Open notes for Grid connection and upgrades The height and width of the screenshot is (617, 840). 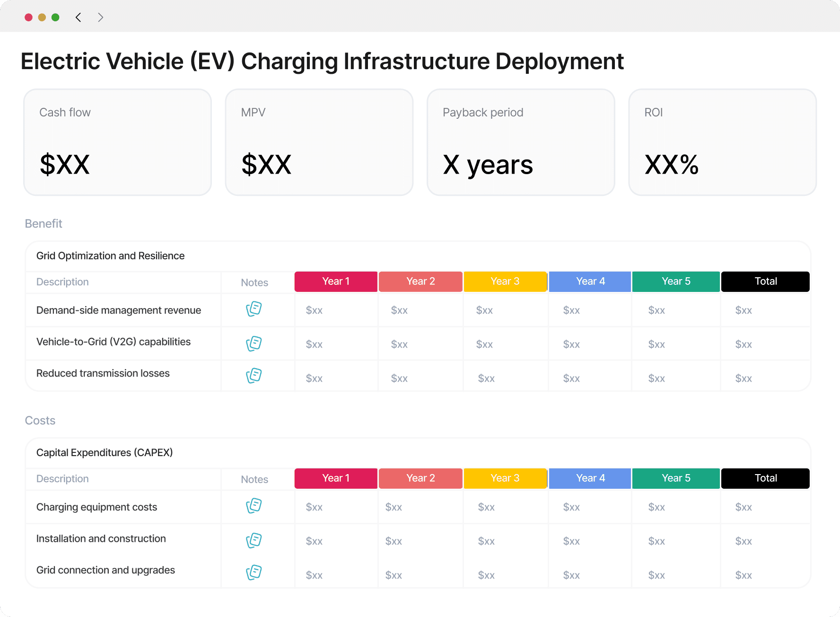click(x=254, y=573)
